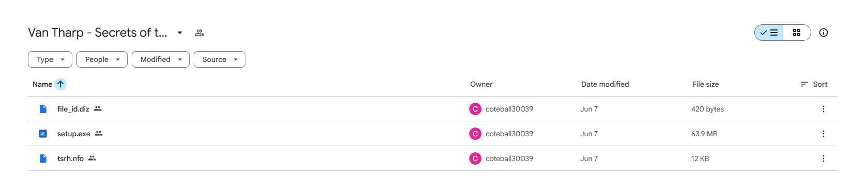The image size is (868, 190).
Task: Open the Source filter dropdown
Action: [x=220, y=59]
